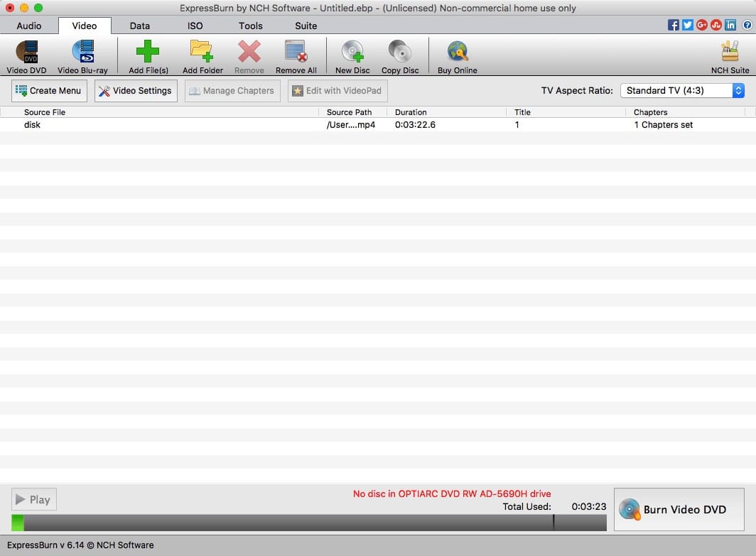Open the Facebook icon in the titlebar
Image resolution: width=756 pixels, height=556 pixels.
pos(673,25)
